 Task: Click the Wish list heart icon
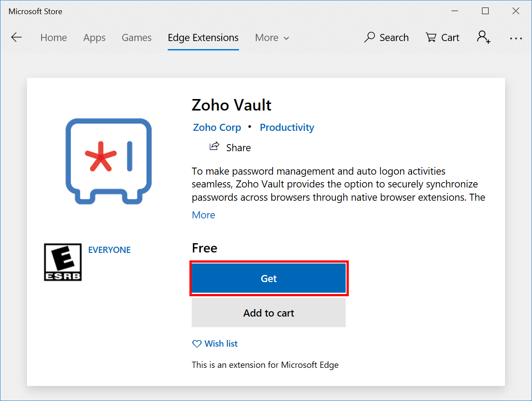coord(197,344)
